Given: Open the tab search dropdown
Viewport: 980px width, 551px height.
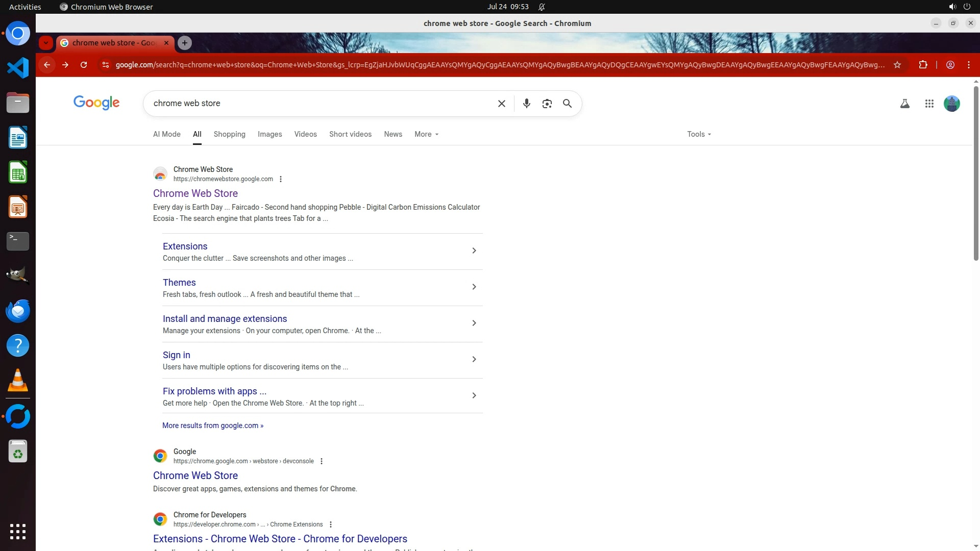Looking at the screenshot, I should pos(46,43).
